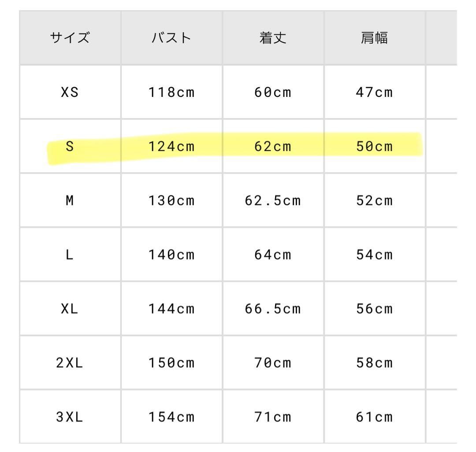This screenshot has width=476, height=452.
Task: Select the L size cell
Action: coord(70,255)
